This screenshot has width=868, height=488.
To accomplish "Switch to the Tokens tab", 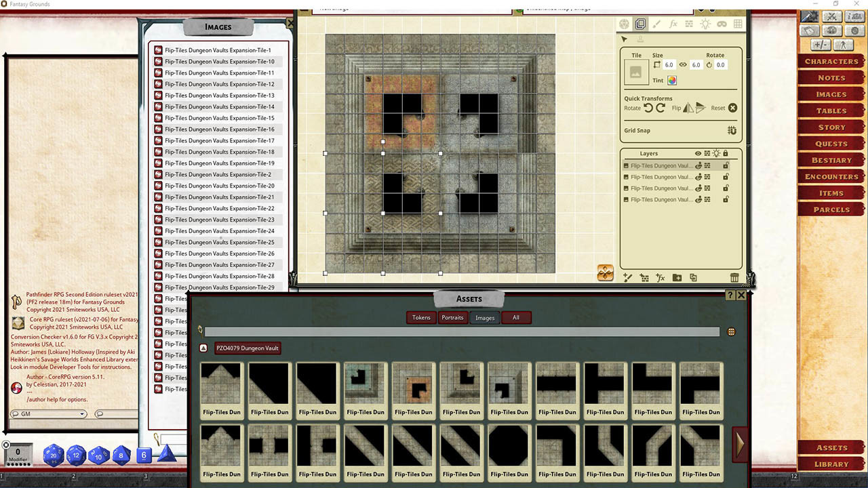I will (420, 317).
